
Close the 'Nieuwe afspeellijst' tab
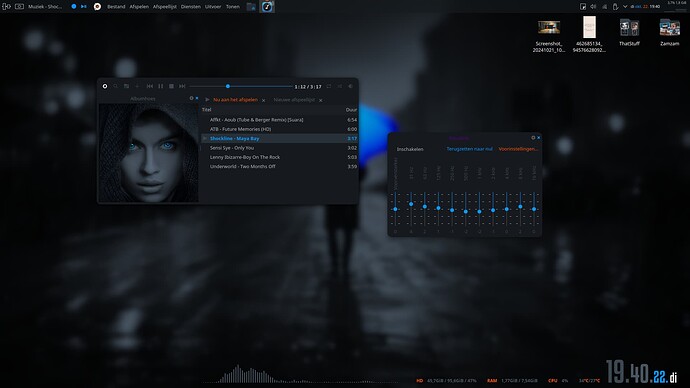tap(320, 100)
